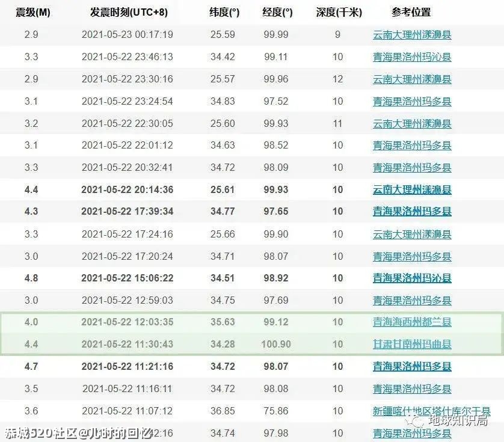The width and height of the screenshot is (504, 442).
Task: Open 云南大理州漾濞县 link in the 22:30:05 row
Action: pyautogui.click(x=412, y=123)
